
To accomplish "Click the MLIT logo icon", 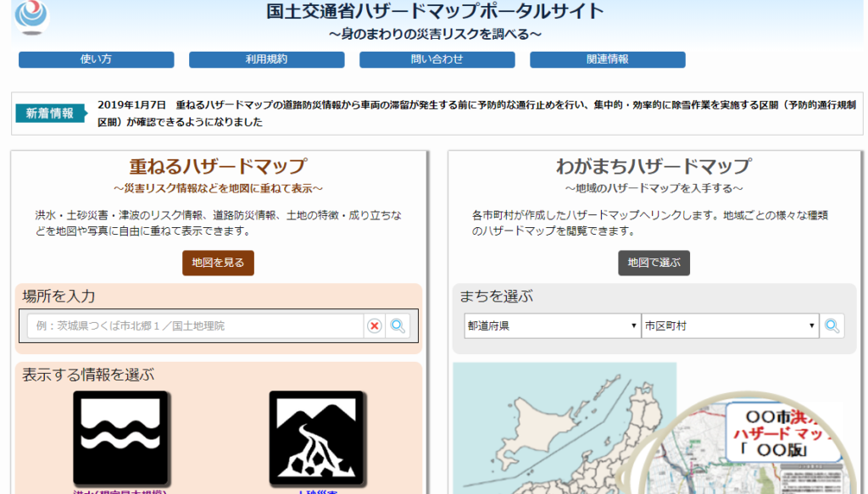I will tap(31, 17).
